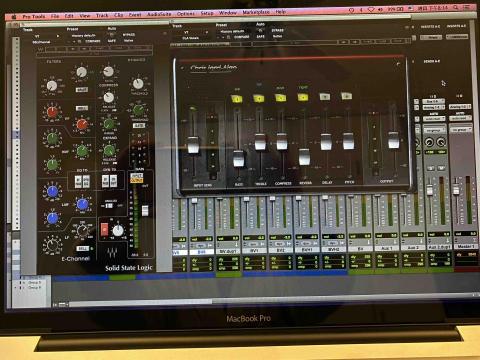Toggle the yellow button above BASS fader
Image resolution: width=480 pixels, height=360 pixels.
(x=237, y=99)
